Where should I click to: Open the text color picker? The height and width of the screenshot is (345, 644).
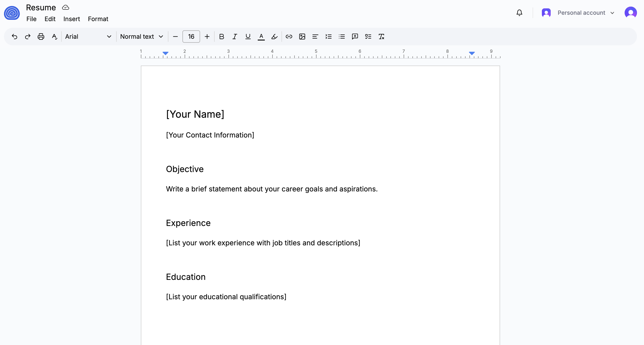click(261, 37)
